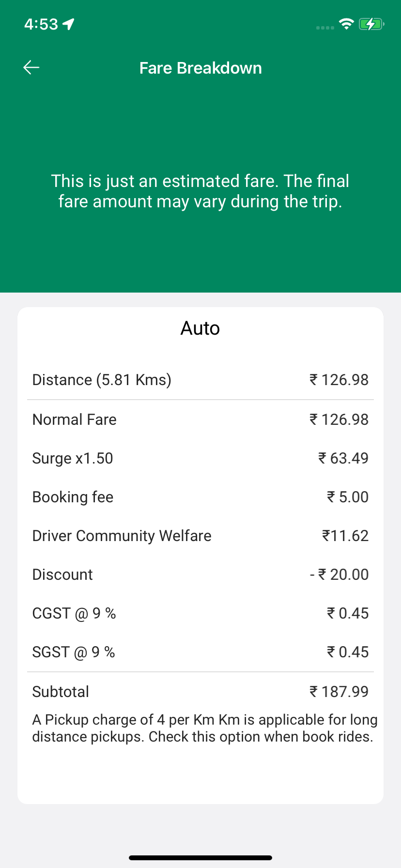This screenshot has width=401, height=868.
Task: Tap the battery charging icon
Action: [371, 24]
